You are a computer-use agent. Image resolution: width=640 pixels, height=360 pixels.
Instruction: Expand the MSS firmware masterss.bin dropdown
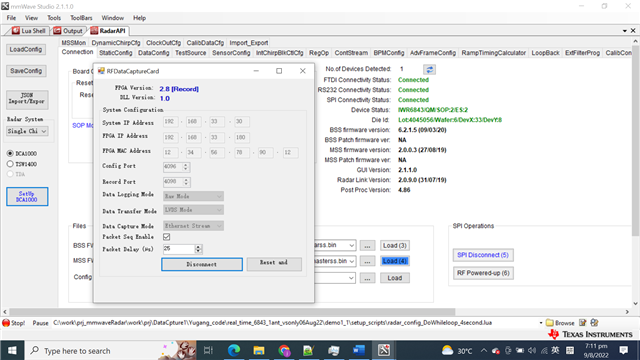351,261
